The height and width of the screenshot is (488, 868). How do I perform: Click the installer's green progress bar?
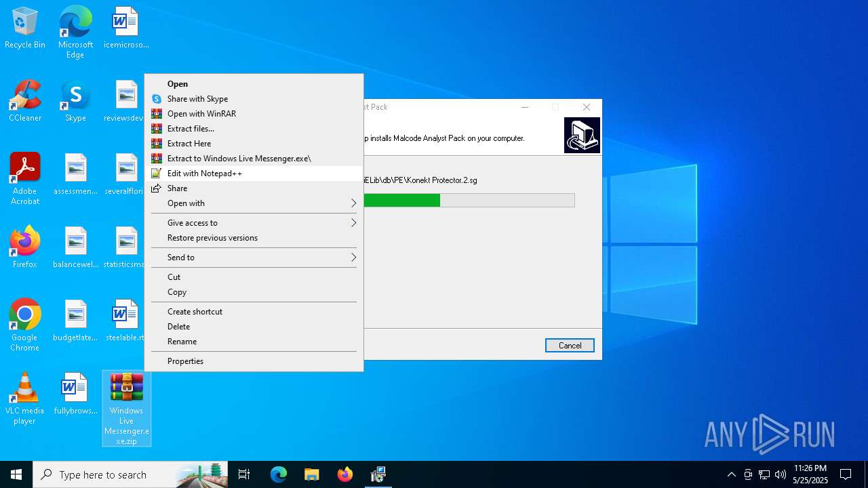[402, 201]
